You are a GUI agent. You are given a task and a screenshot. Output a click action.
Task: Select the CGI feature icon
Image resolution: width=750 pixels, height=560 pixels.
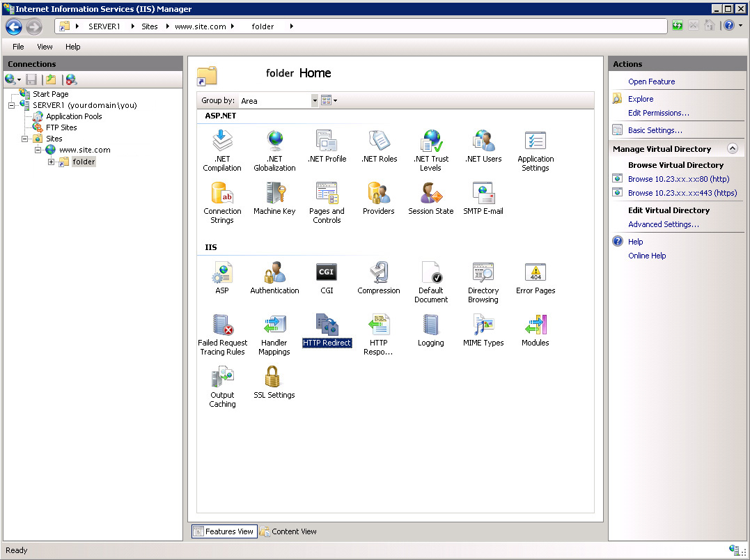[x=327, y=278]
